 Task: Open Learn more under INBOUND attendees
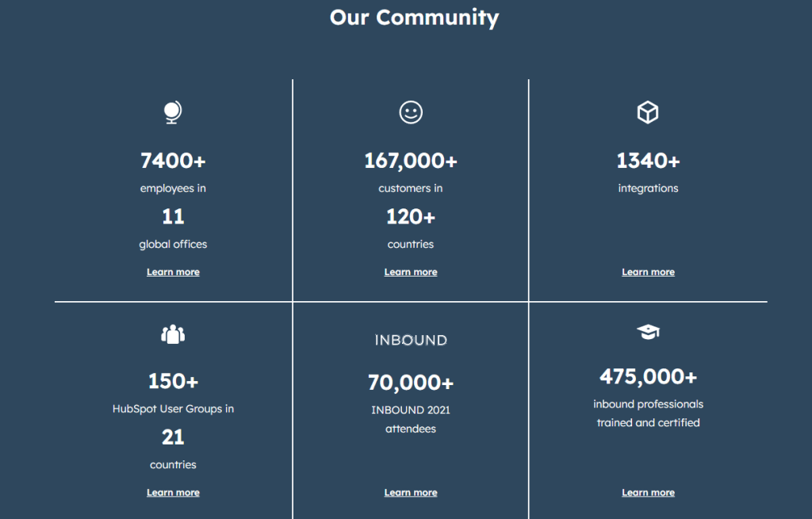[x=410, y=491]
